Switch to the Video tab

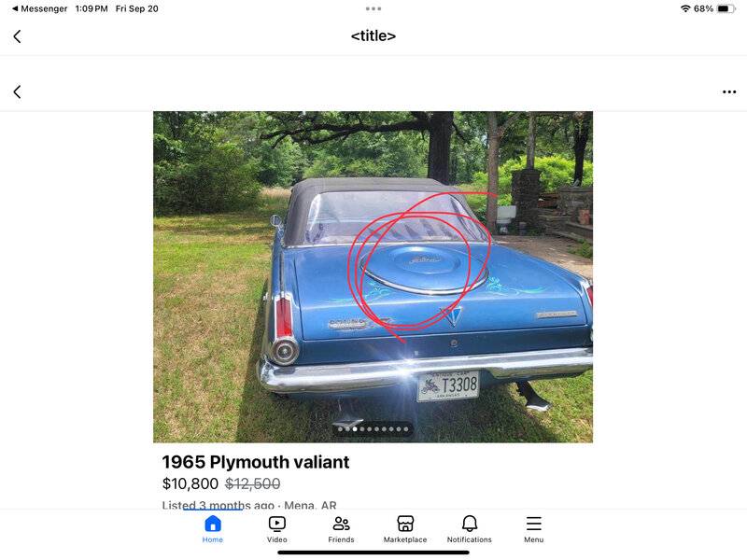point(276,529)
